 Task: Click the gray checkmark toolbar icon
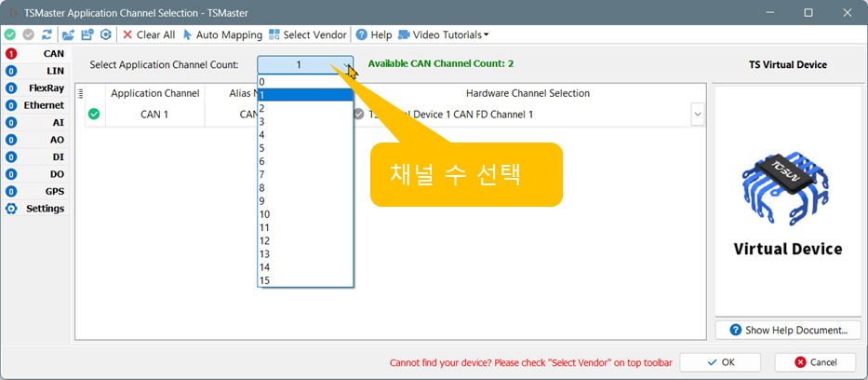[28, 34]
